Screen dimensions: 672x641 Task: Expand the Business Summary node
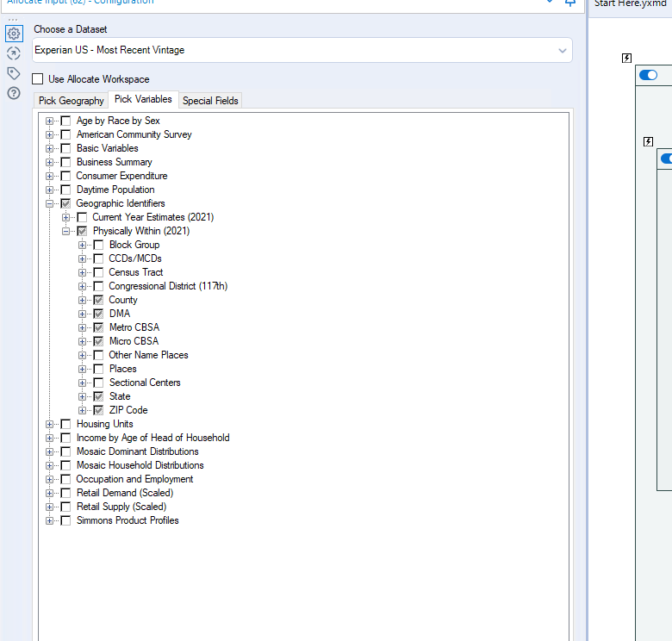point(49,162)
